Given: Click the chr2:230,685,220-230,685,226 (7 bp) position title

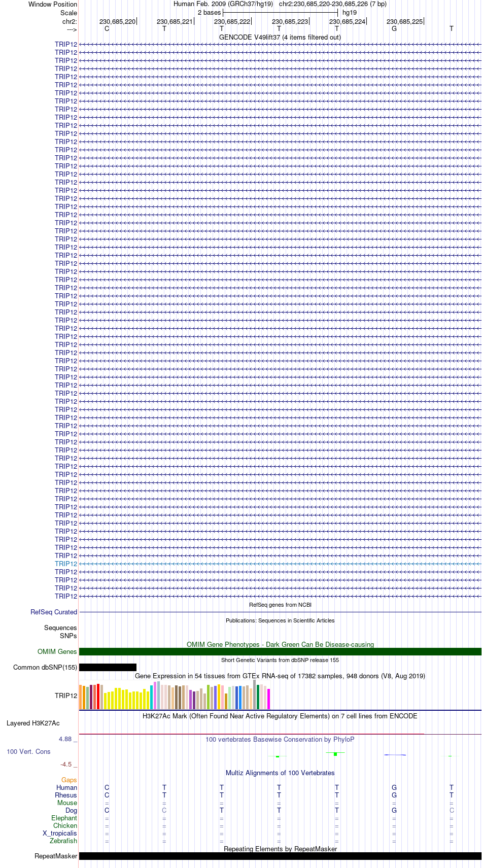Looking at the screenshot, I should 332,4.
